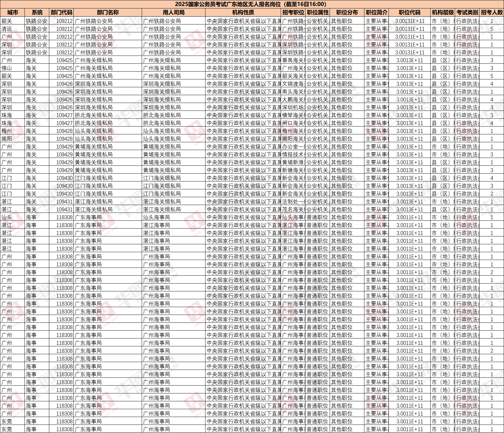The width and height of the screenshot is (504, 433).
Task: Click the 横琴海关 position cell
Action: pos(293,115)
